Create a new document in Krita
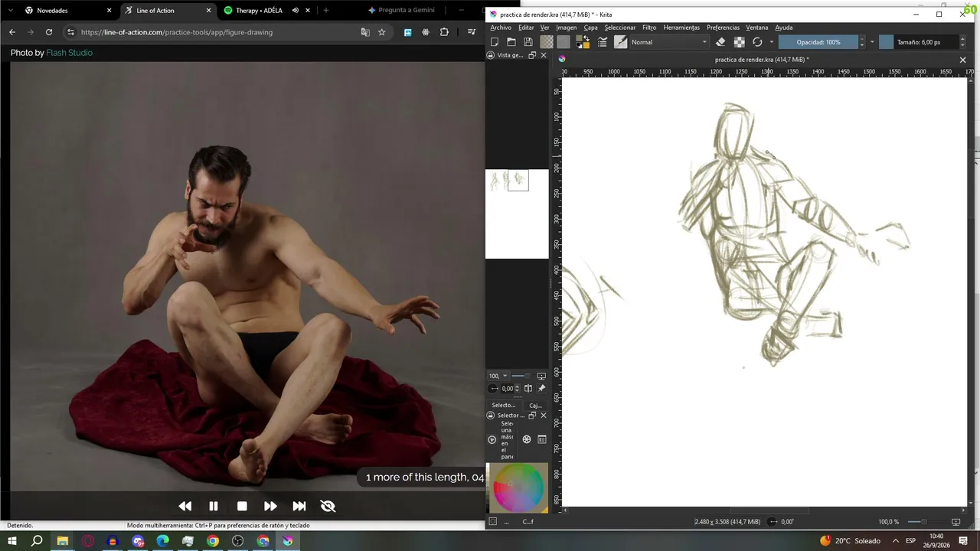The height and width of the screenshot is (551, 980). pyautogui.click(x=495, y=42)
